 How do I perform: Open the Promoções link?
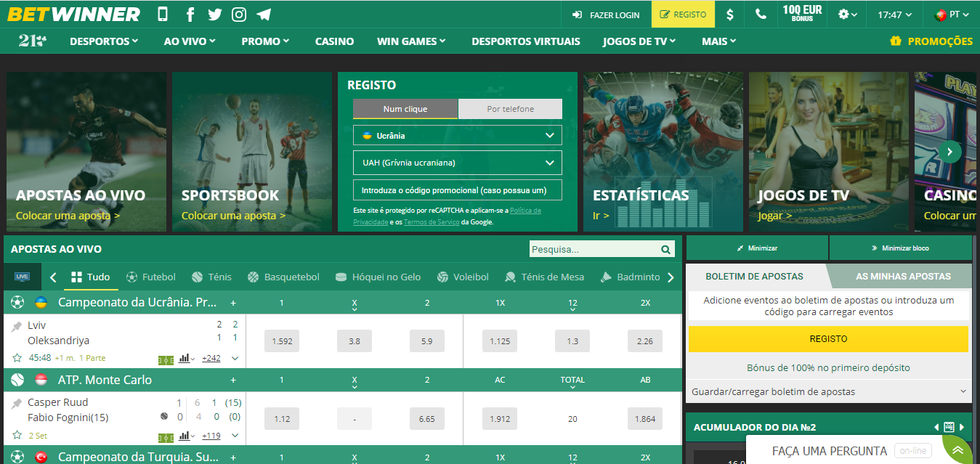coord(931,41)
